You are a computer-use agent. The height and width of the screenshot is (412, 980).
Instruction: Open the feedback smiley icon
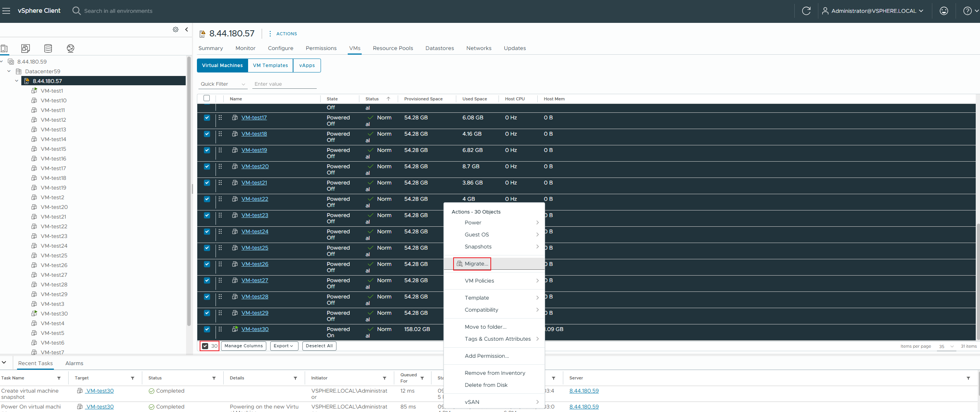coord(944,11)
